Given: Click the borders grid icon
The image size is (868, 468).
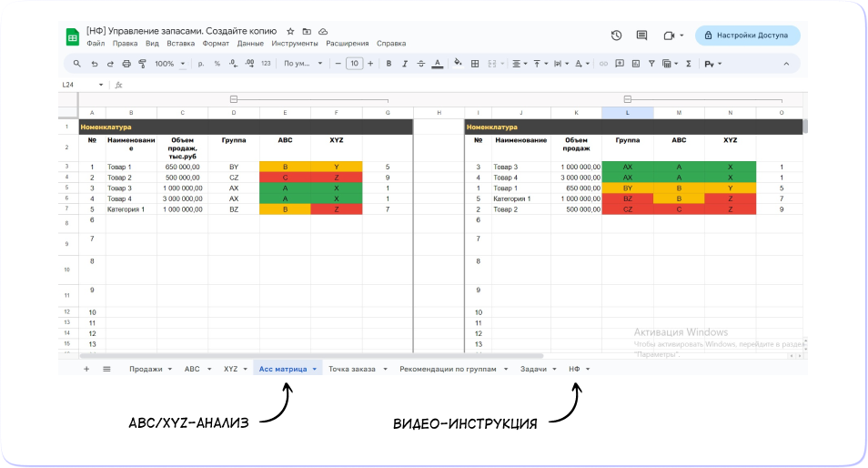Looking at the screenshot, I should 475,64.
